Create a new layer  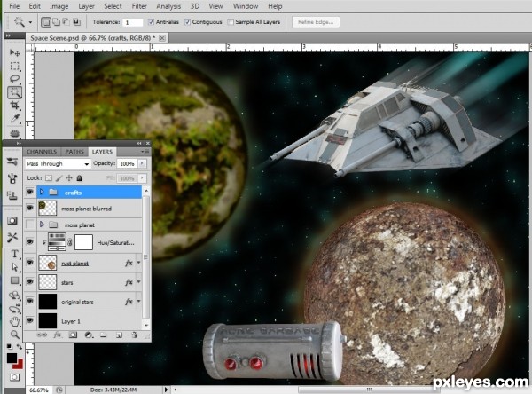[119, 335]
